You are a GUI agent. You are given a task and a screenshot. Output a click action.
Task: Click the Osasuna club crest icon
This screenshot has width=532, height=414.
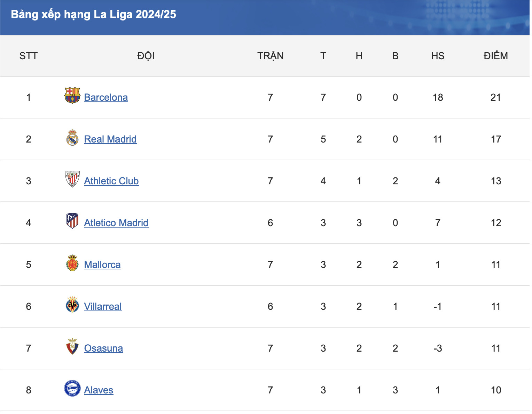click(72, 347)
